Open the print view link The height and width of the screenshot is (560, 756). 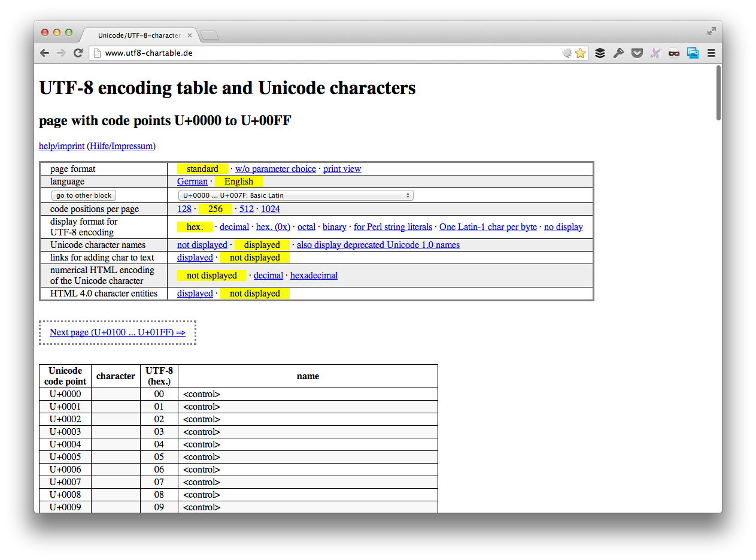(342, 169)
